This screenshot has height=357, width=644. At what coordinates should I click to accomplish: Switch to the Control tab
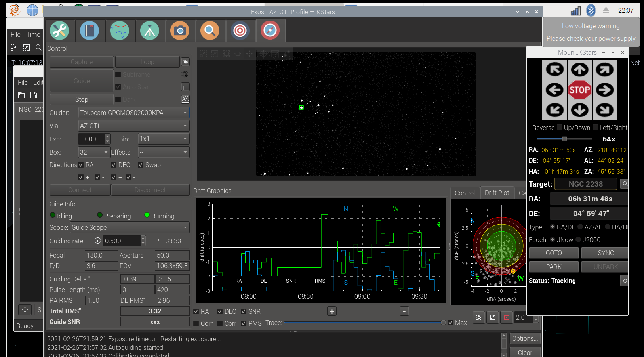point(465,193)
